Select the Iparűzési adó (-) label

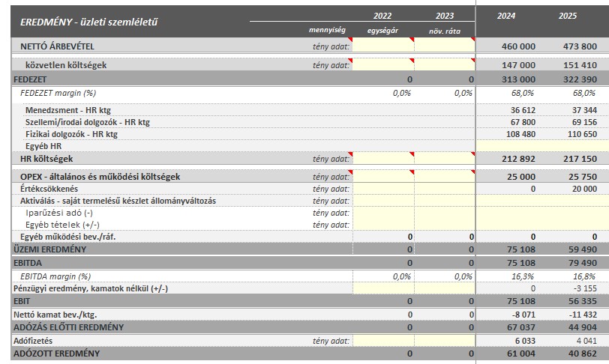(x=59, y=213)
